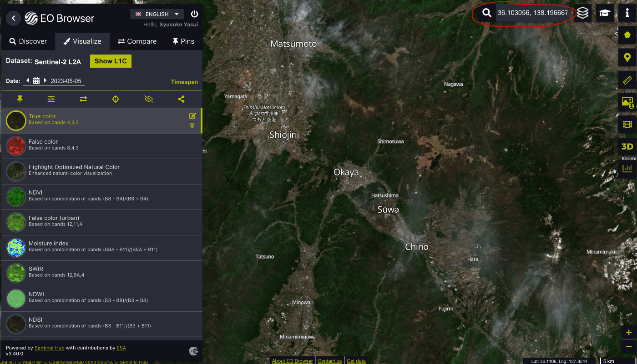Select the measure ruler tool
637x364 pixels.
pyautogui.click(x=627, y=80)
